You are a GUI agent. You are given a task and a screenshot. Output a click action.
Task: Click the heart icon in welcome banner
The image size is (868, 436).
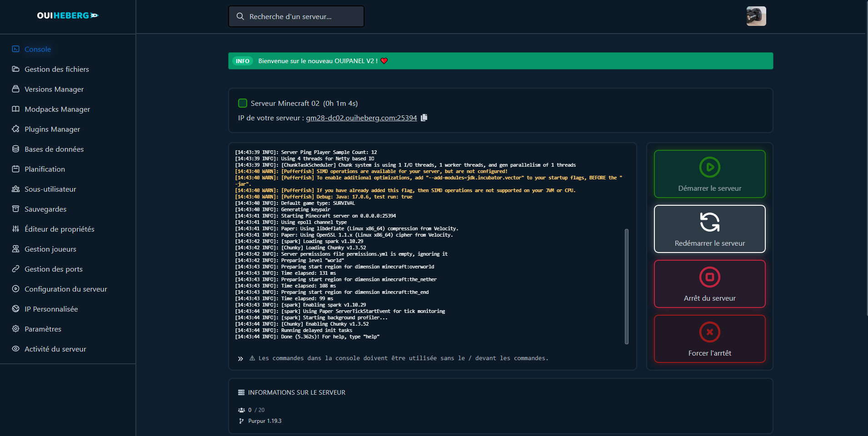384,61
